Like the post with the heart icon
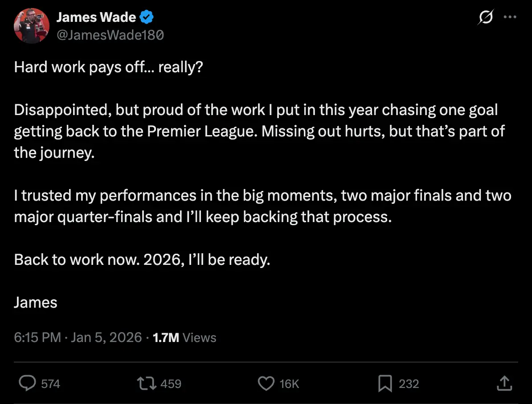Image resolution: width=532 pixels, height=404 pixels. (266, 383)
